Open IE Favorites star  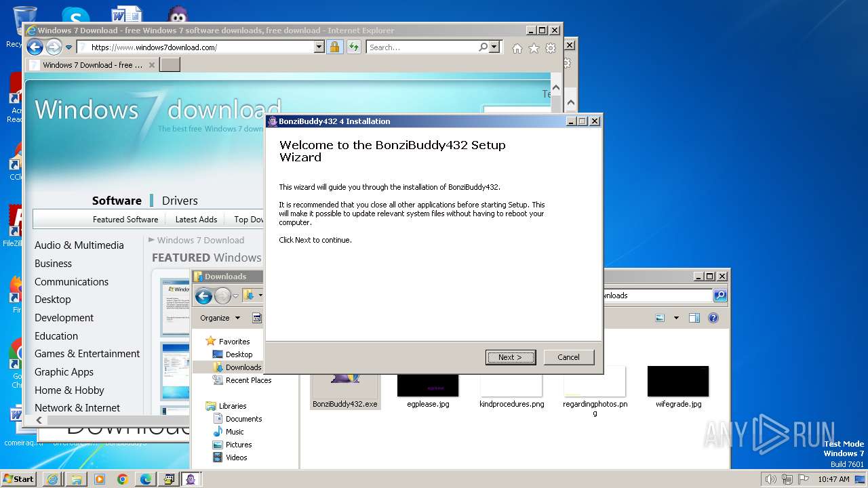point(534,48)
